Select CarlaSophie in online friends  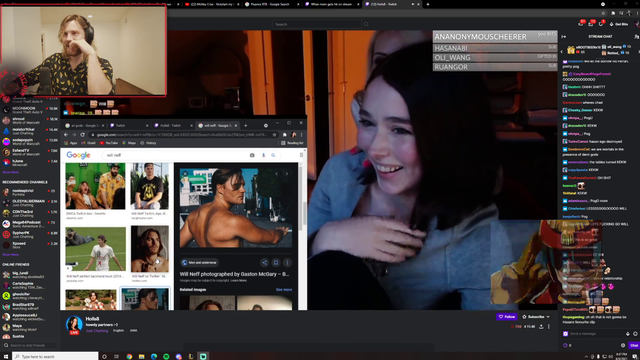(x=29, y=285)
